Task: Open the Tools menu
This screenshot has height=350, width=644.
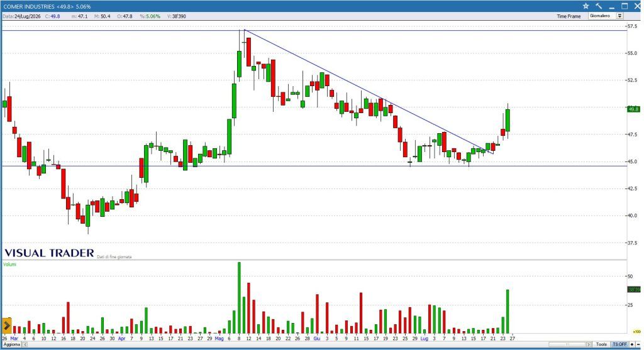Action: tap(601, 344)
